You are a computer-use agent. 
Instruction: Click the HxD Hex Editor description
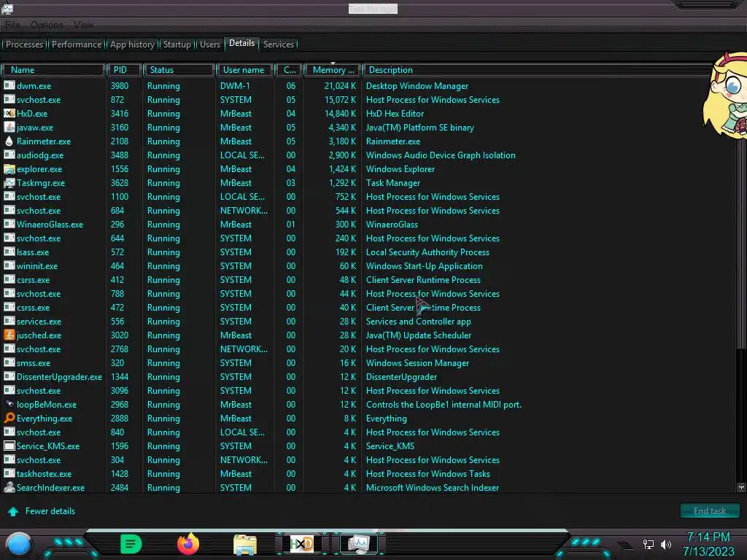point(395,113)
